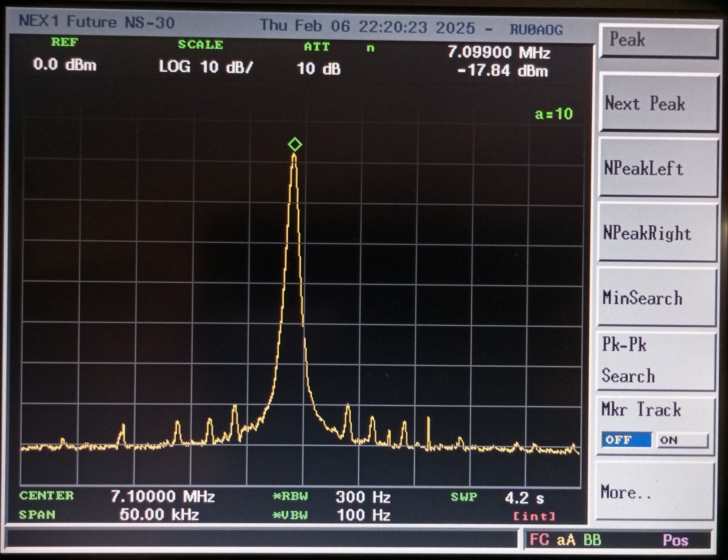728x560 pixels.
Task: Run MinSearch from the side menu
Action: pos(656,298)
